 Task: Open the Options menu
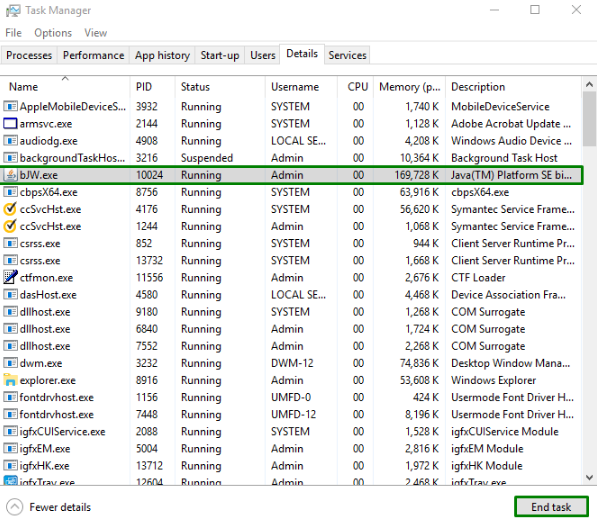pos(53,33)
